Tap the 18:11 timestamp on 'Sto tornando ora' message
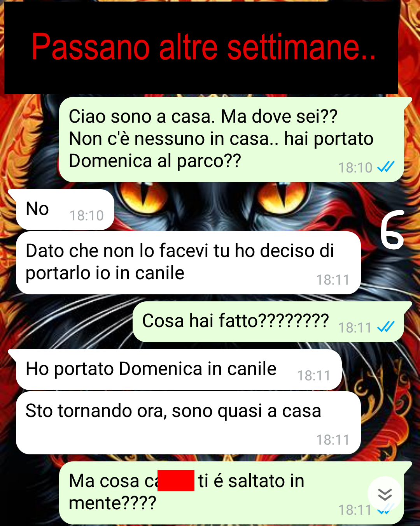 click(333, 440)
